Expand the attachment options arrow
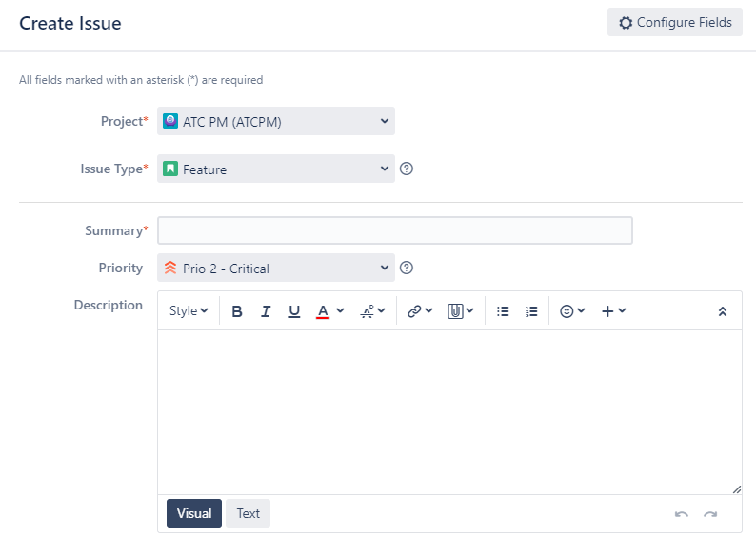This screenshot has height=538, width=756. tap(469, 310)
